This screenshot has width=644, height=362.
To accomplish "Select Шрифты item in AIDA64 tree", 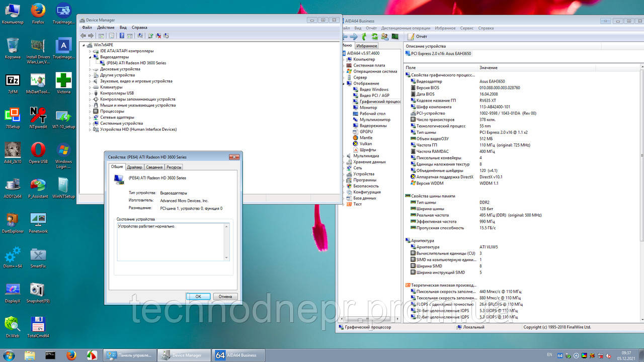I will [x=364, y=150].
